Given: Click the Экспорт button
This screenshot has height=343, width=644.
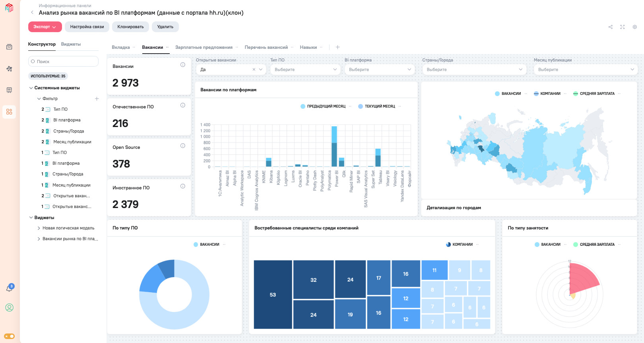Looking at the screenshot, I should (x=45, y=27).
